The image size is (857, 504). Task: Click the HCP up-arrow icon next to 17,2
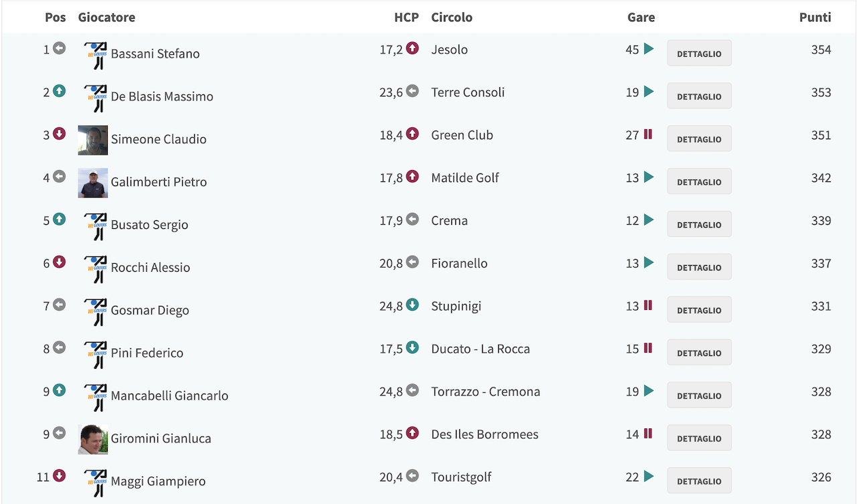[412, 48]
